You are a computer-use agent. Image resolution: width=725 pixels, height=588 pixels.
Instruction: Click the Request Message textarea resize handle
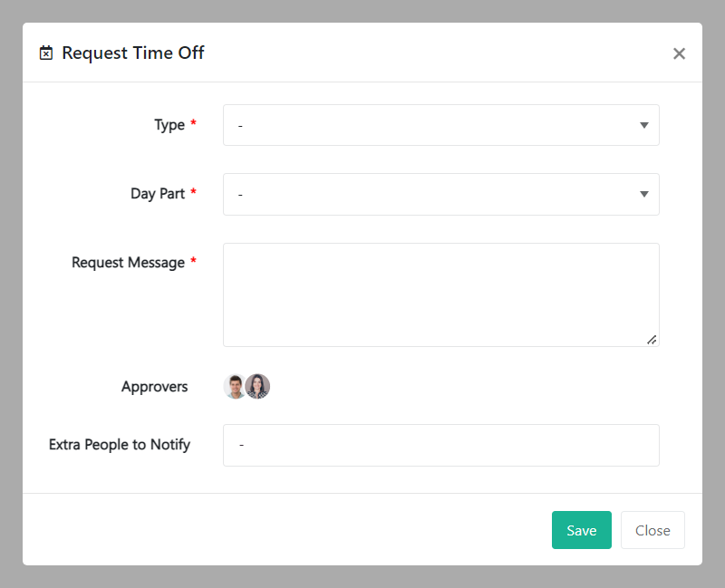point(652,339)
